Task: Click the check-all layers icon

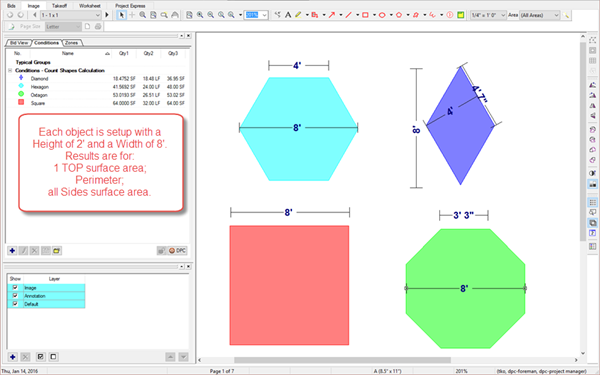Action: click(x=41, y=357)
